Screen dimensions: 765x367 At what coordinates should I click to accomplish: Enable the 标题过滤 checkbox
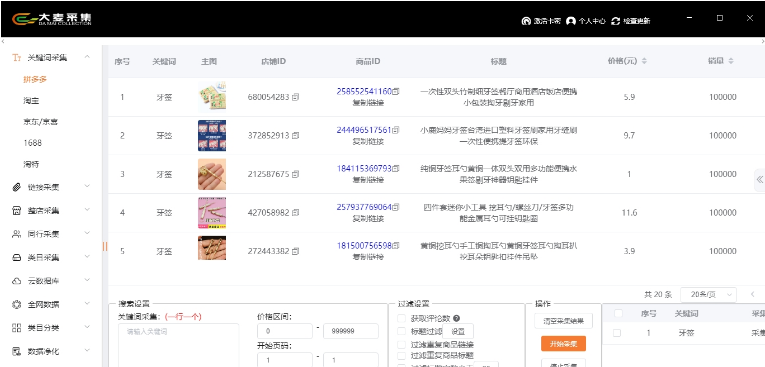(402, 331)
